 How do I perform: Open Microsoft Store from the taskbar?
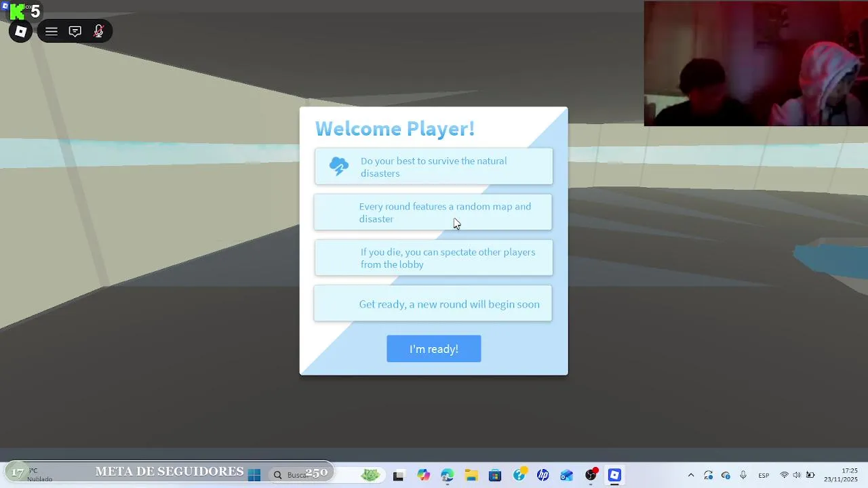(495, 475)
